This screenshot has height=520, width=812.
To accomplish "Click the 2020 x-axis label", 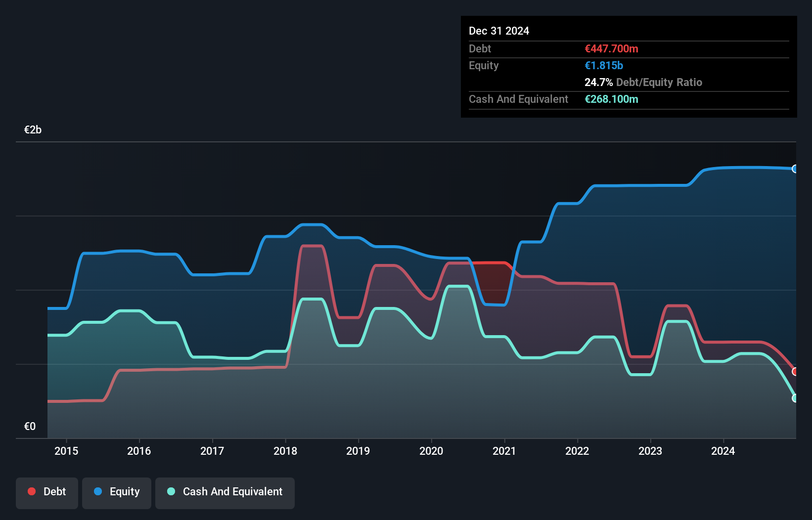I will coord(431,451).
